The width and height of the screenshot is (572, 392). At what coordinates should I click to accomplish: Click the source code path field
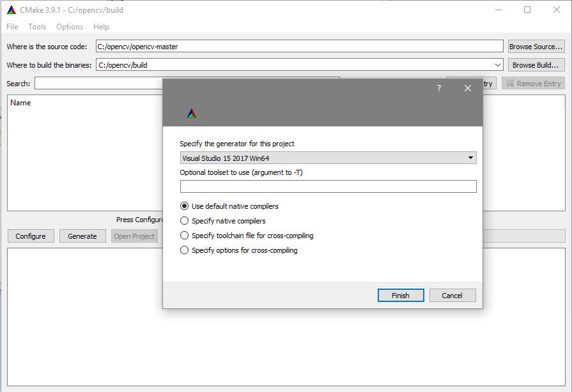[x=300, y=46]
